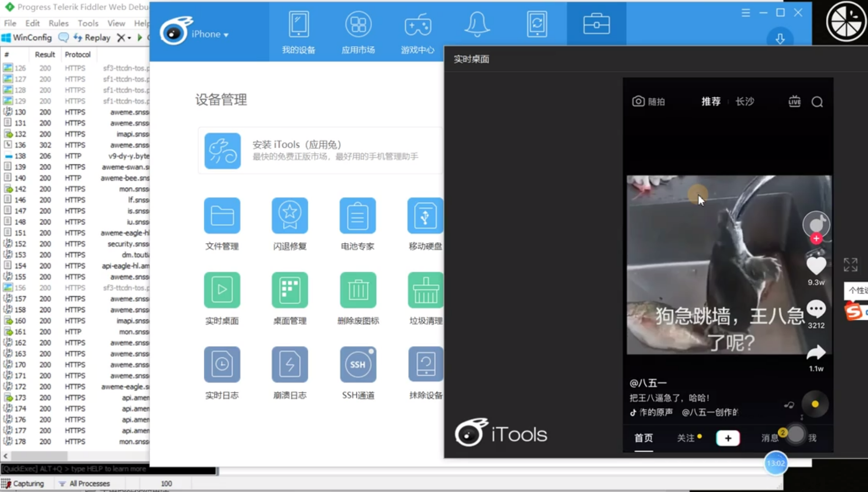Image resolution: width=868 pixels, height=492 pixels.
Task: Tap the share arrow showing 1.1w
Action: [816, 352]
